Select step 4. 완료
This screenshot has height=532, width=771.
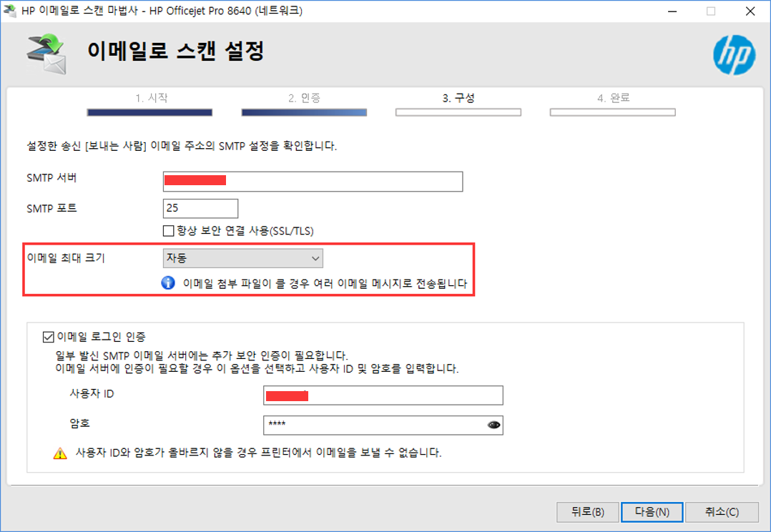point(613,98)
